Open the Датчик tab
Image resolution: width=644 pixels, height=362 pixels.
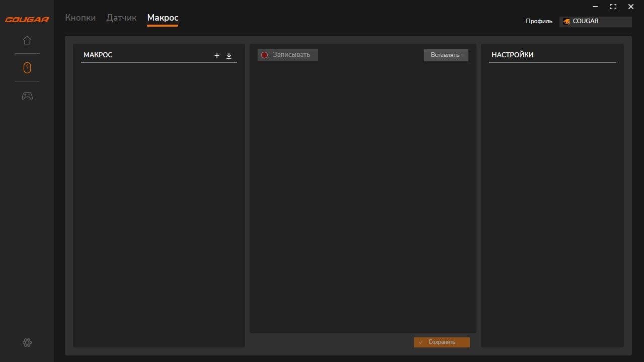(x=121, y=18)
